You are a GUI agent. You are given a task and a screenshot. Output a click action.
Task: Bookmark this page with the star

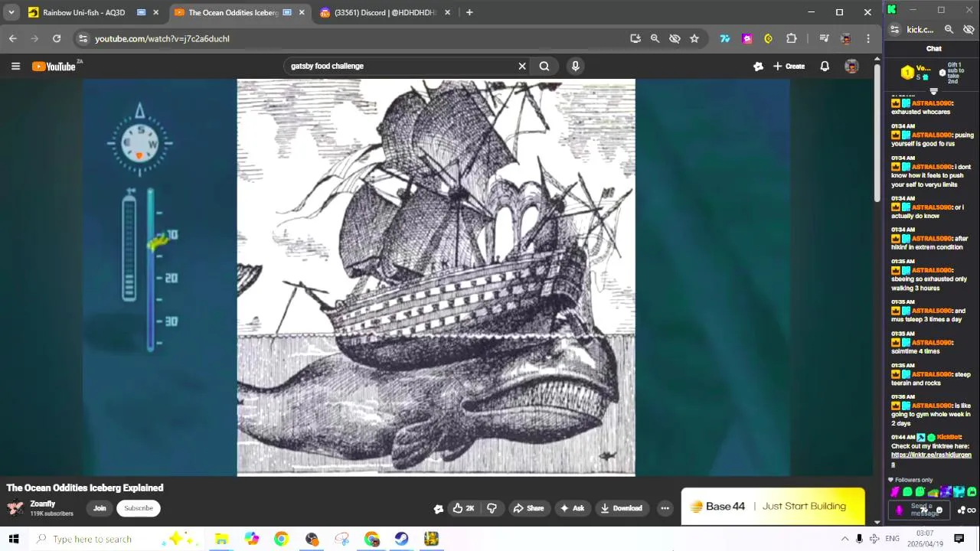tap(694, 38)
